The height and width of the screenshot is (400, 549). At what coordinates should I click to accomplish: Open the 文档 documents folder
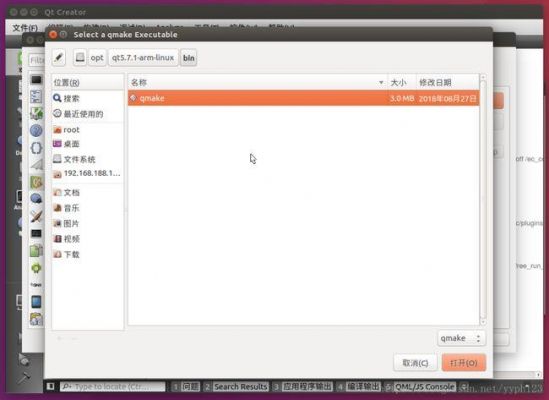(88, 192)
